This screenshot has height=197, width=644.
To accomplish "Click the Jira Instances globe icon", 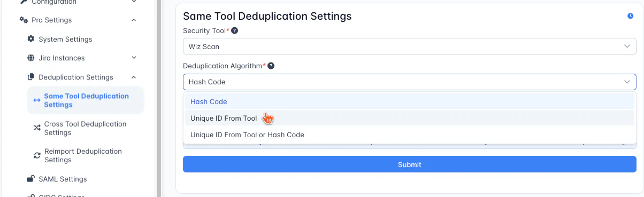I will click(x=30, y=58).
